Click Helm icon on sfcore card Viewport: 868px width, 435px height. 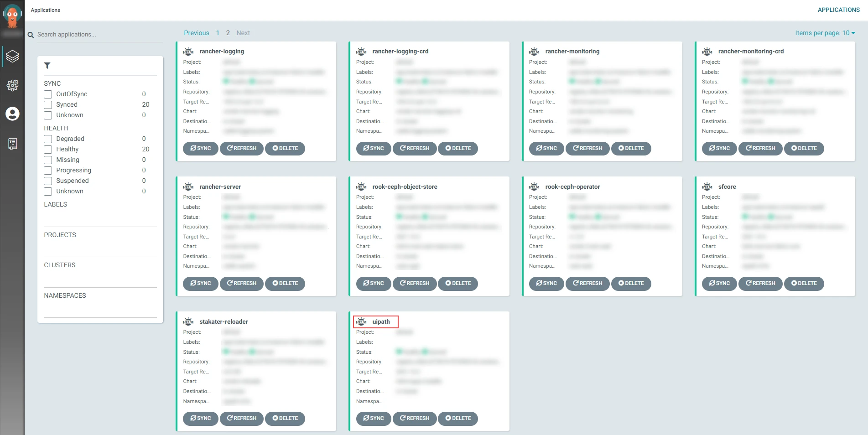click(x=707, y=186)
